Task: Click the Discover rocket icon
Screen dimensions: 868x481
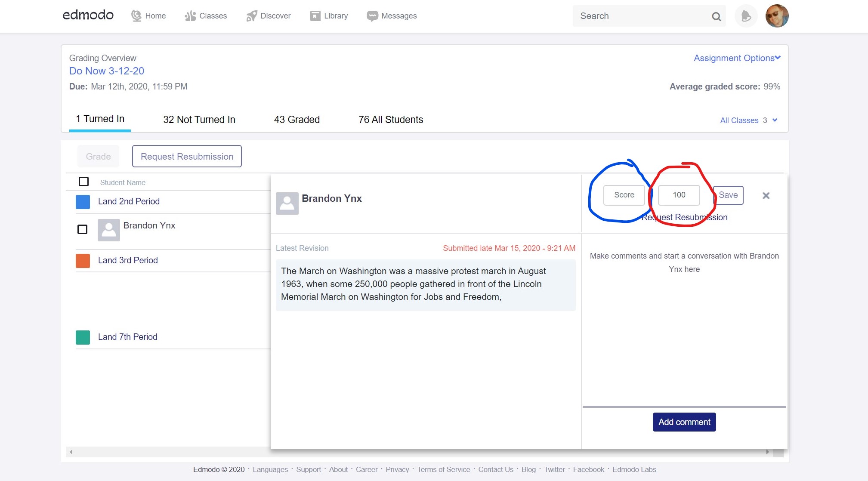Action: [x=251, y=16]
